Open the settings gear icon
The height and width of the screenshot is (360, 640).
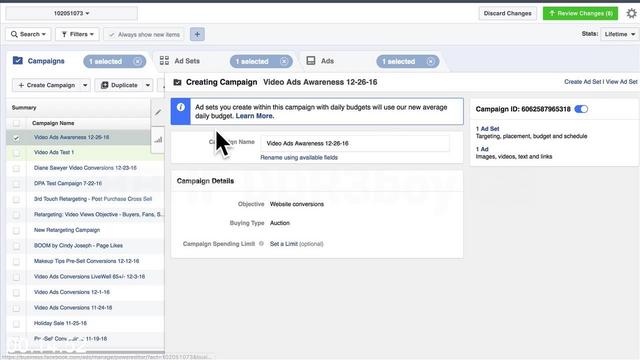pos(631,13)
